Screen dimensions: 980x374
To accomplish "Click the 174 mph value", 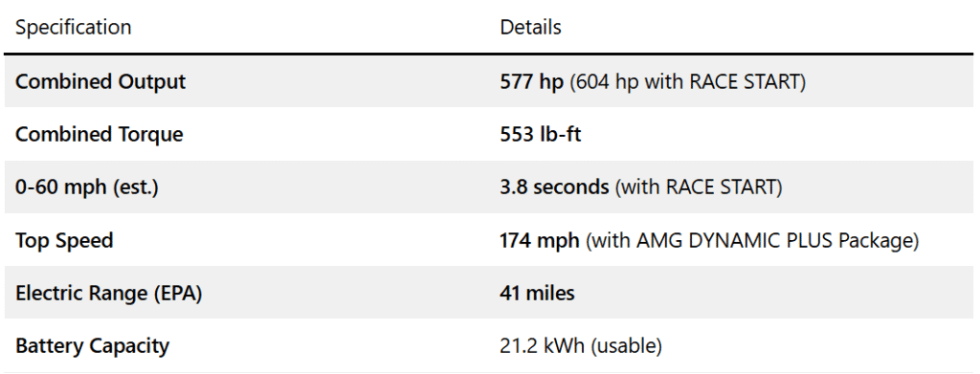I will [540, 240].
